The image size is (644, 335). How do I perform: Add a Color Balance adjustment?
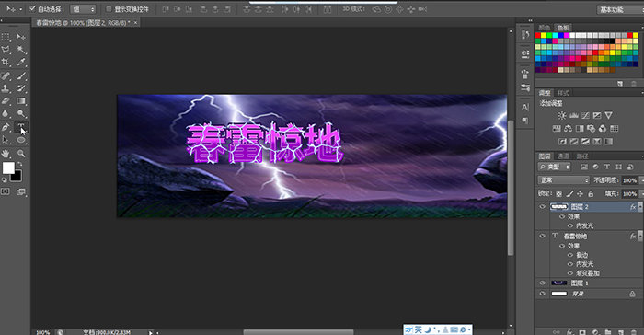click(568, 129)
